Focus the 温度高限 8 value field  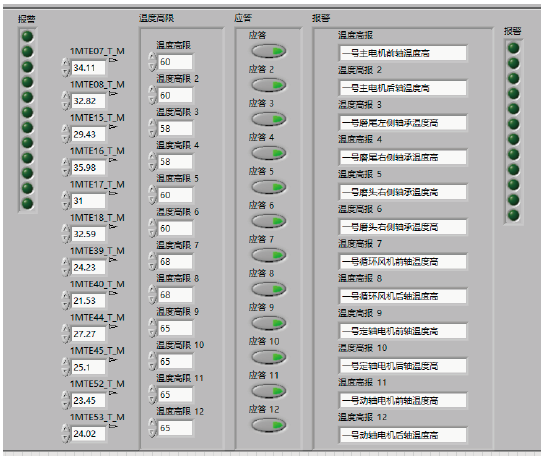pyautogui.click(x=175, y=295)
